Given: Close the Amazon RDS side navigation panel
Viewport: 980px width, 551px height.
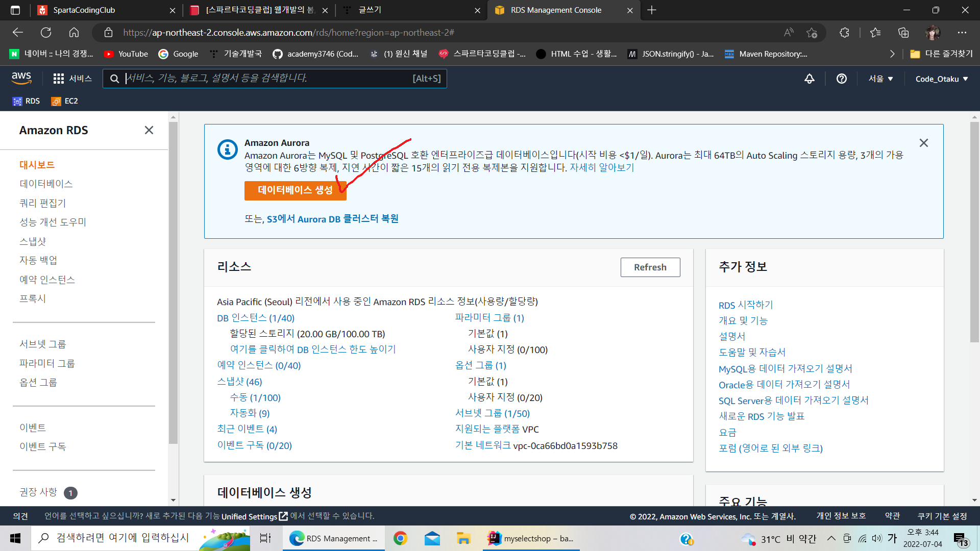Looking at the screenshot, I should point(149,130).
